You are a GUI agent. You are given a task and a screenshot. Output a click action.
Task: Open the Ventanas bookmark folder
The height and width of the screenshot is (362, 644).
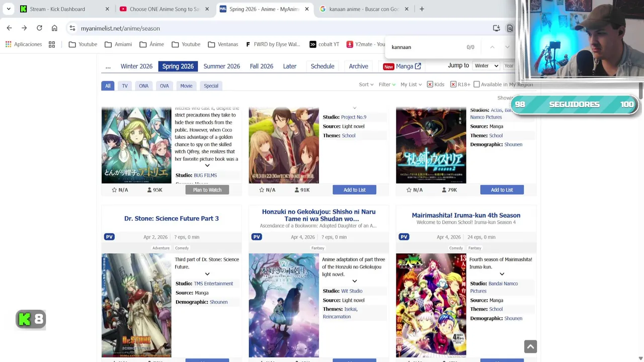pyautogui.click(x=223, y=44)
